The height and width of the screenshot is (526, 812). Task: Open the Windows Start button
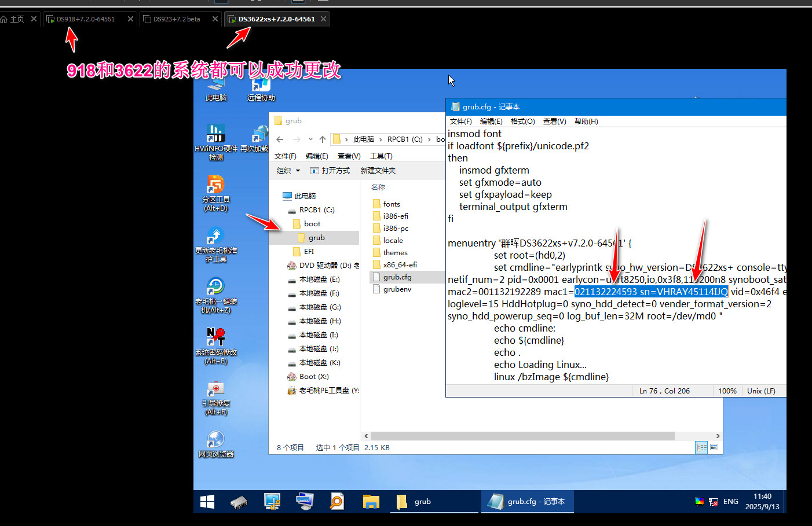coord(207,502)
